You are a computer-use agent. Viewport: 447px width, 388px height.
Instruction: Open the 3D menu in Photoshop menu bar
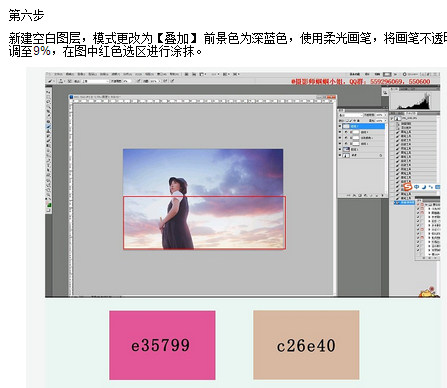(x=139, y=74)
